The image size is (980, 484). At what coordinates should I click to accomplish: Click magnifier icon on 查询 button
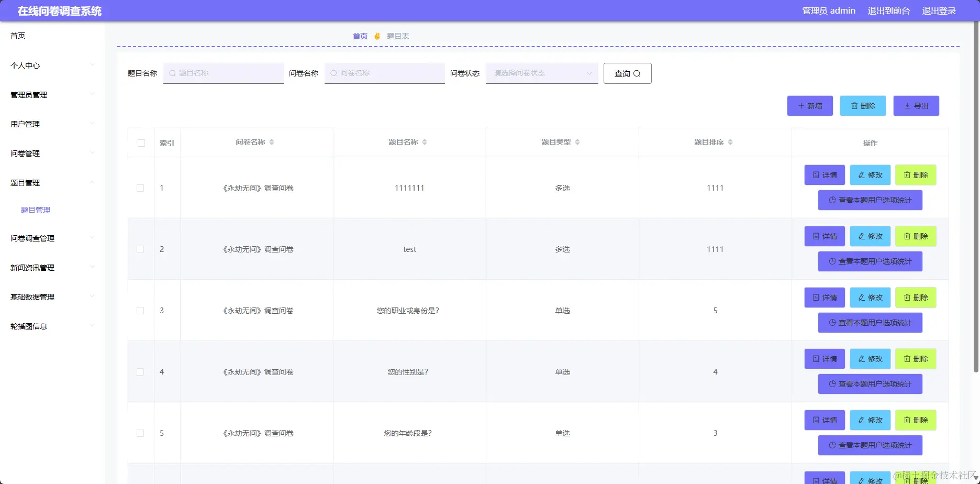[x=637, y=74]
